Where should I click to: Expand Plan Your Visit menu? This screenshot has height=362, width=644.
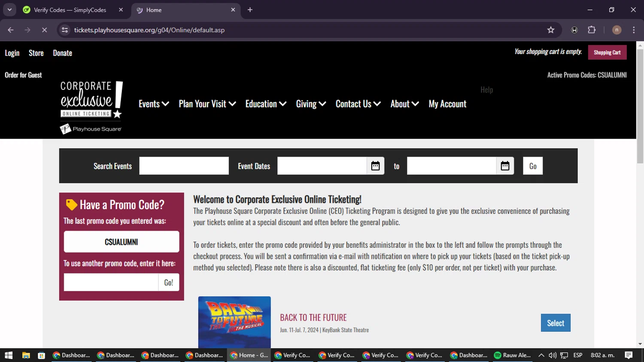[x=207, y=104]
